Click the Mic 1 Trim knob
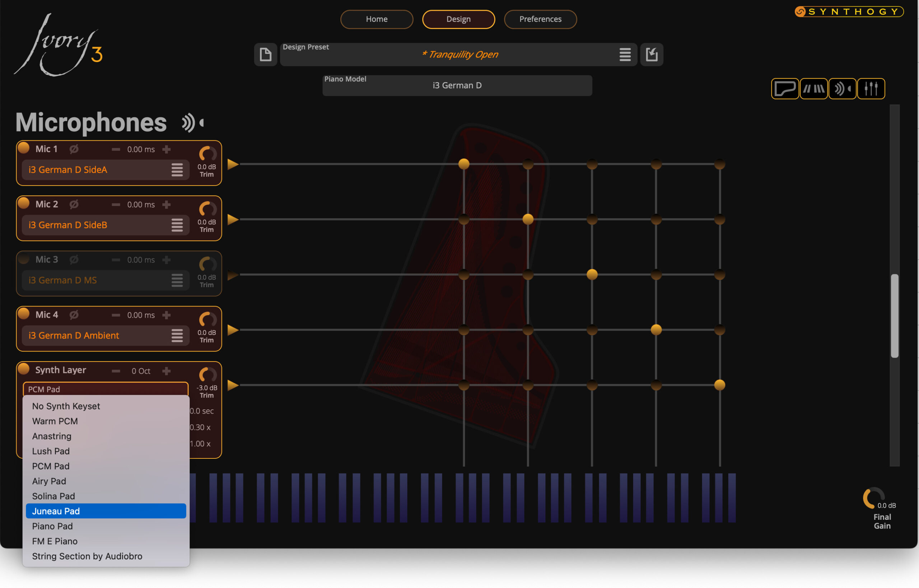Screen dimensions: 919x588 207,154
